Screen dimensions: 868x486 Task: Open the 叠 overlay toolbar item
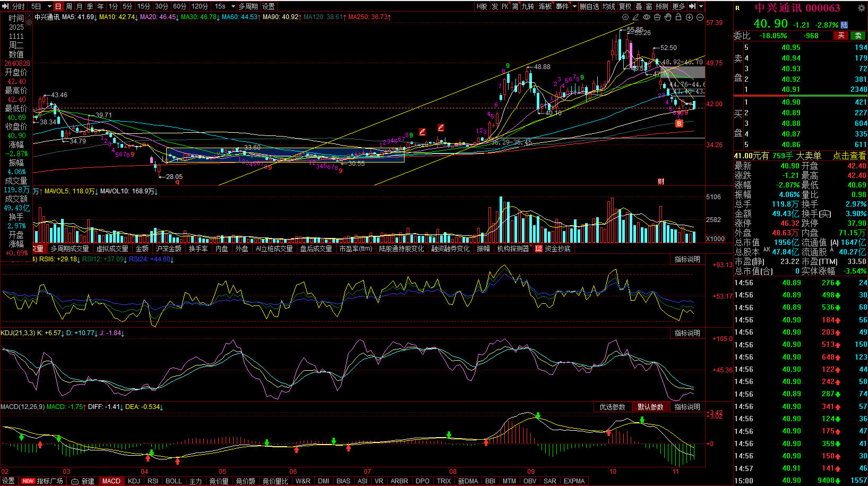point(639,6)
